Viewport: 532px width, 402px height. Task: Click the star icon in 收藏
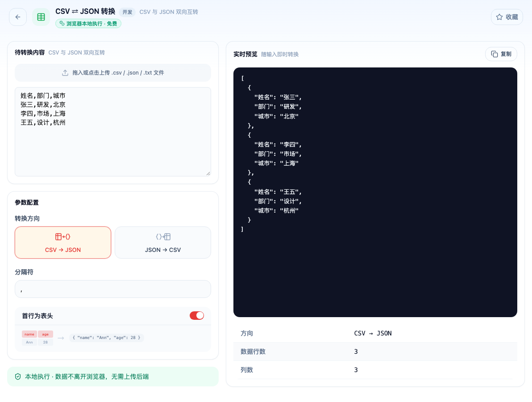499,17
